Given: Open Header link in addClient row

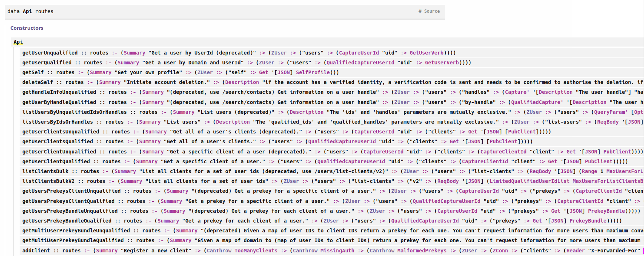Looking at the screenshot, I should [x=576, y=251].
